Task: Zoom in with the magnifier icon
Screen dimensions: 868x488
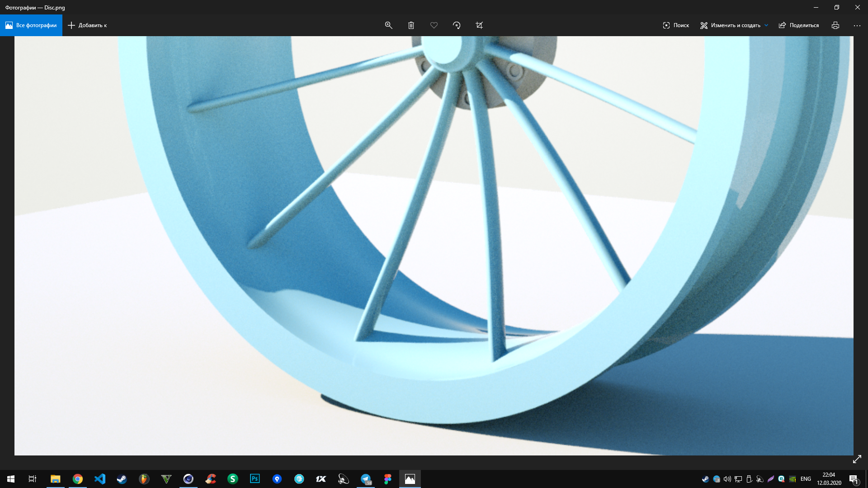Action: (x=388, y=25)
